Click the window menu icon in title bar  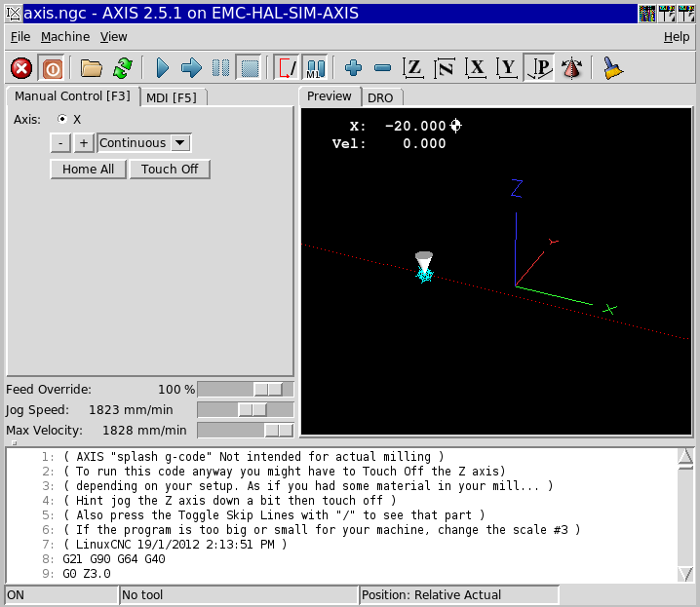[x=14, y=14]
